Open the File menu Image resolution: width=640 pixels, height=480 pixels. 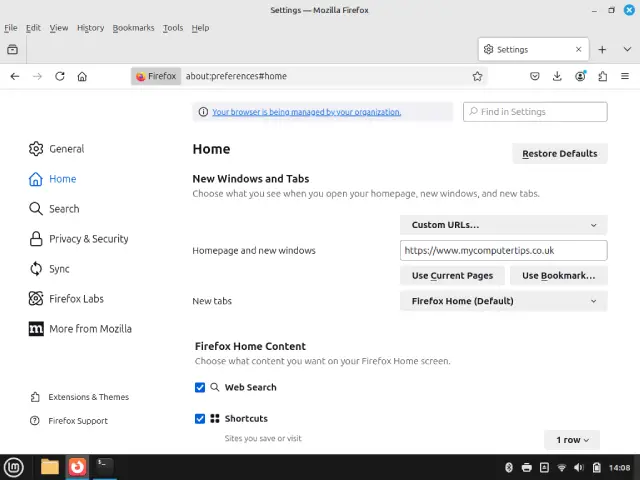pyautogui.click(x=11, y=28)
